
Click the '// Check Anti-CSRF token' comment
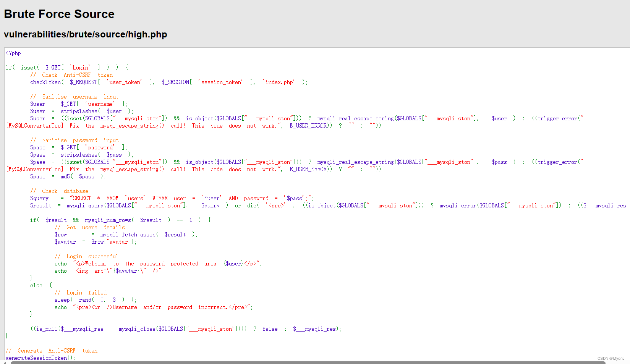pyautogui.click(x=71, y=74)
